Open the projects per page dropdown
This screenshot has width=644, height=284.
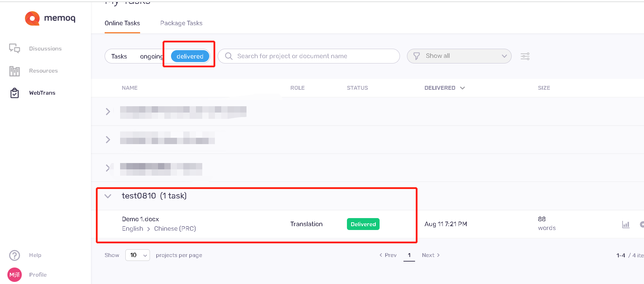(138, 255)
